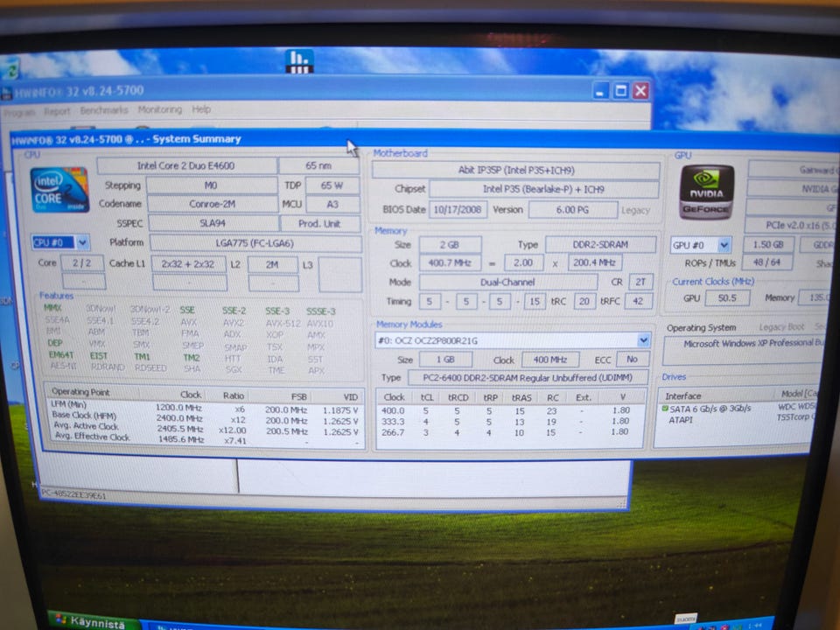Click the 200.4 MHz base clock value
The image size is (840, 630).
pyautogui.click(x=595, y=262)
